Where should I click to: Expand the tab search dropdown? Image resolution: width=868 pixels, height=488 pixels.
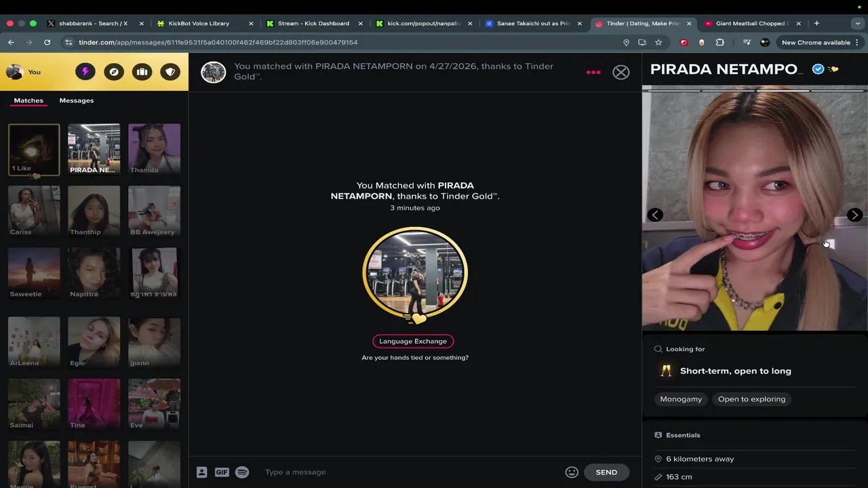tap(857, 23)
